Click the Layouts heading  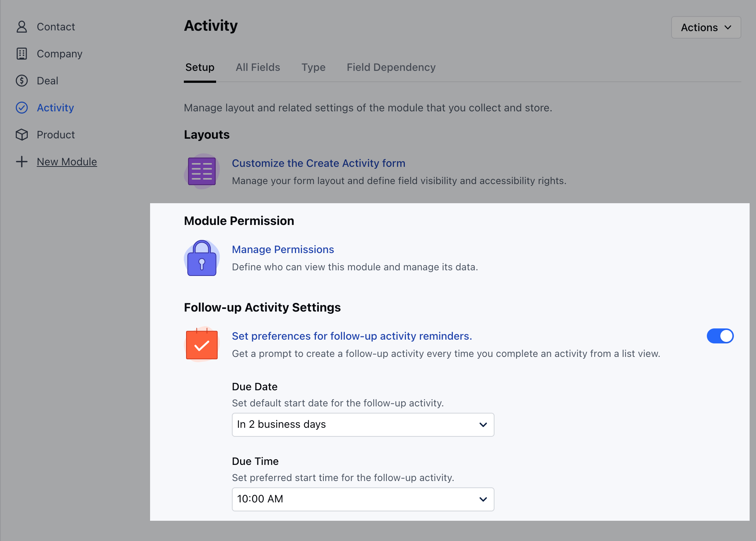[207, 135]
